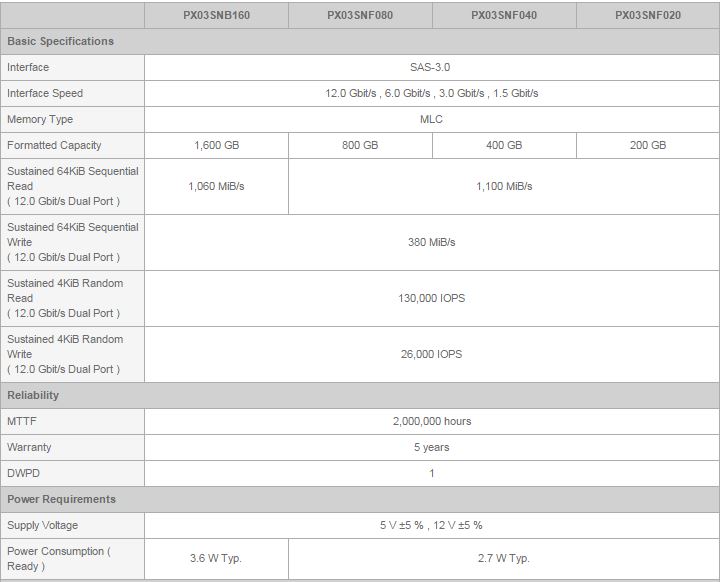Viewport: 720px width, 582px height.
Task: Click the Memory Type row label
Action: (40, 119)
